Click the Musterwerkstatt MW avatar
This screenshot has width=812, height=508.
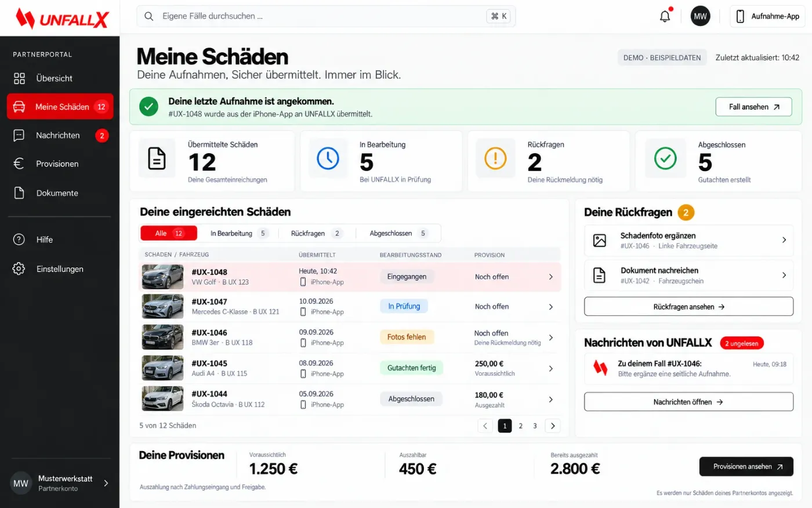coord(21,483)
